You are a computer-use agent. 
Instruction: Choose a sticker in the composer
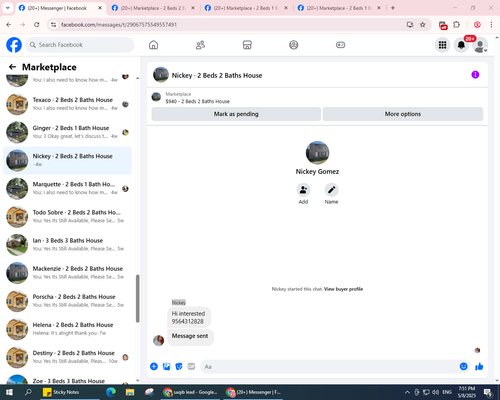click(x=179, y=367)
